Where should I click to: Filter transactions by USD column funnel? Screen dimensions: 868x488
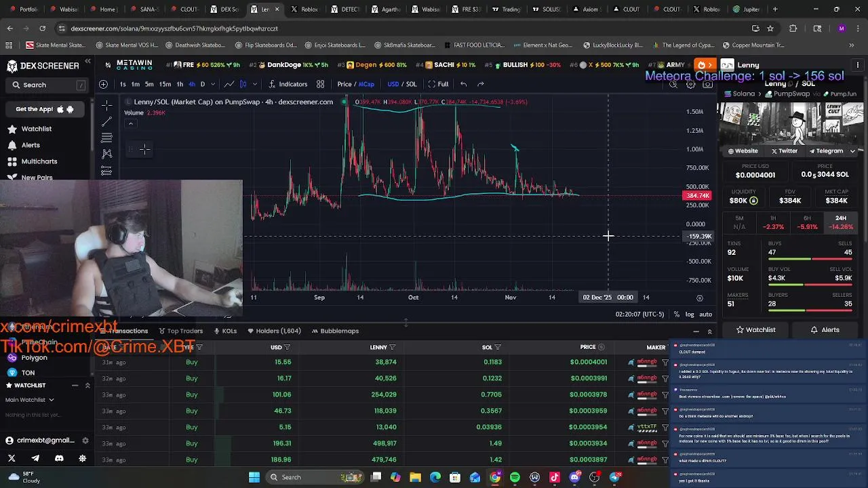pyautogui.click(x=287, y=347)
